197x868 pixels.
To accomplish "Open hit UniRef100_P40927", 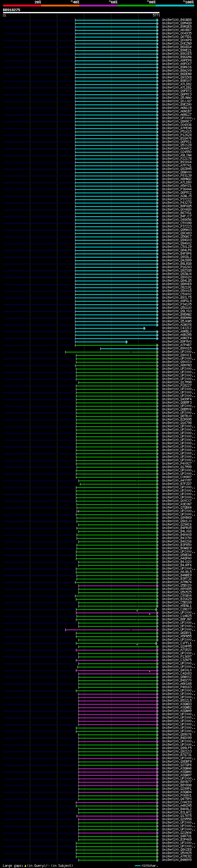I will 176,463.
